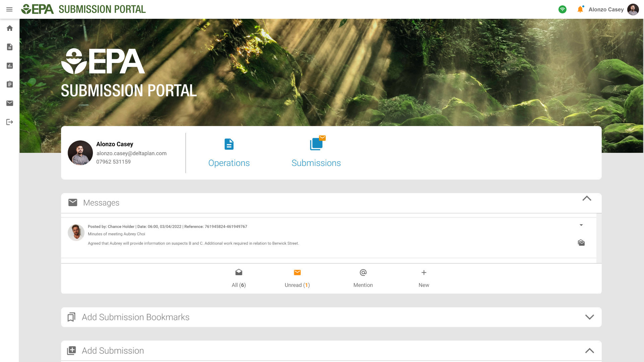The image size is (644, 362).
Task: Mark Chance Holder's message as read
Action: pyautogui.click(x=581, y=243)
